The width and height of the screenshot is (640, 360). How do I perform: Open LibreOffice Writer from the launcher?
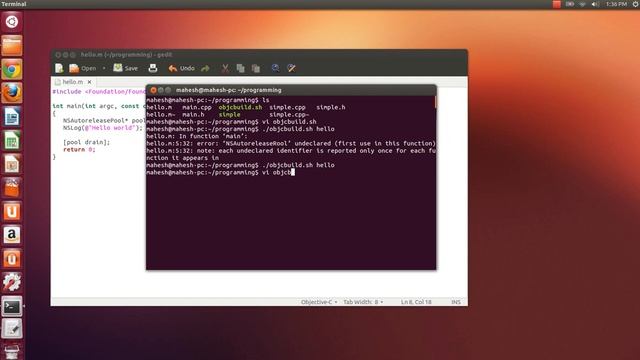12,117
